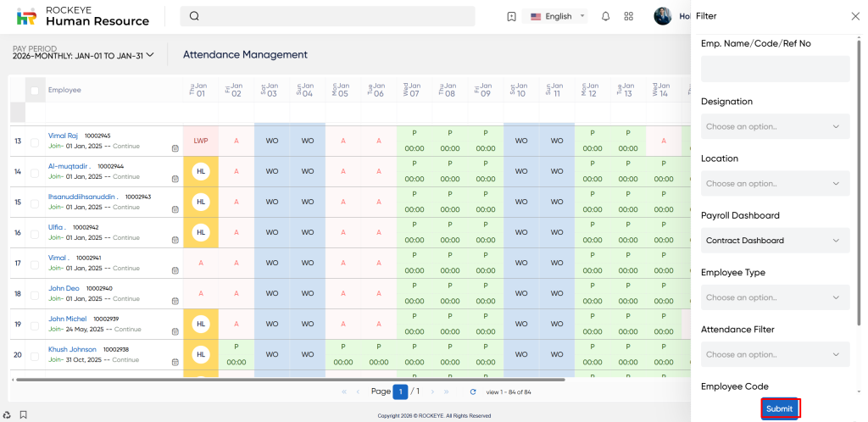Submit the filter form

tap(780, 408)
